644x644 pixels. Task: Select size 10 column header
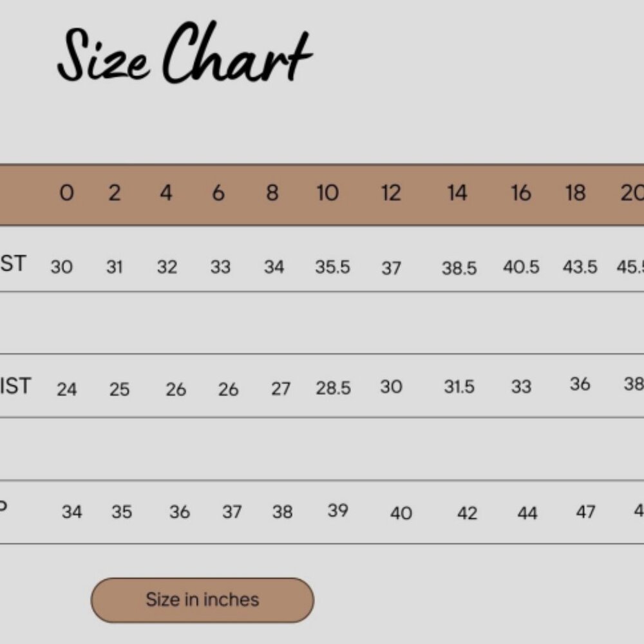click(x=328, y=193)
